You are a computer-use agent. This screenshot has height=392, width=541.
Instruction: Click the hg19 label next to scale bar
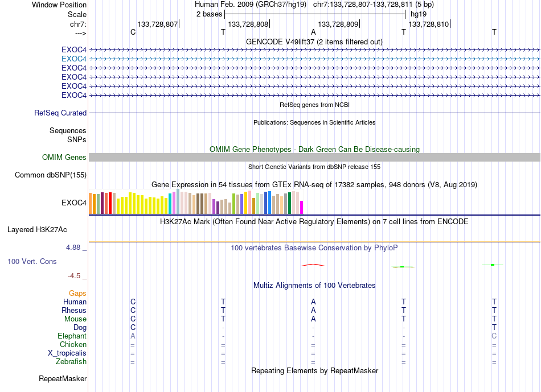[x=419, y=14]
